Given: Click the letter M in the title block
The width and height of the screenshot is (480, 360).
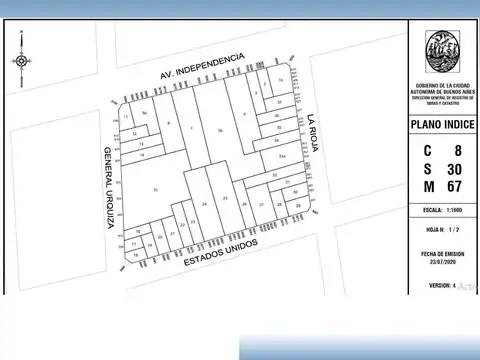Looking at the screenshot, I should pos(429,186).
